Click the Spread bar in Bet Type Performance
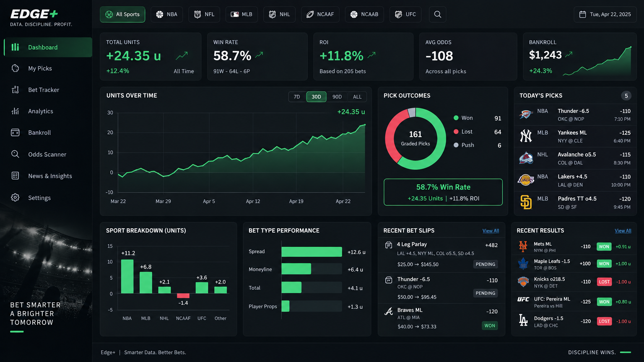This screenshot has width=644, height=362. click(x=312, y=252)
